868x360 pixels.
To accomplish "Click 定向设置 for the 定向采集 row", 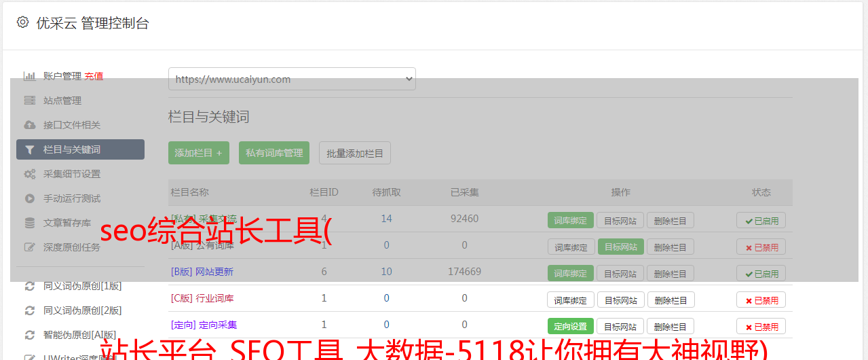I will point(571,326).
